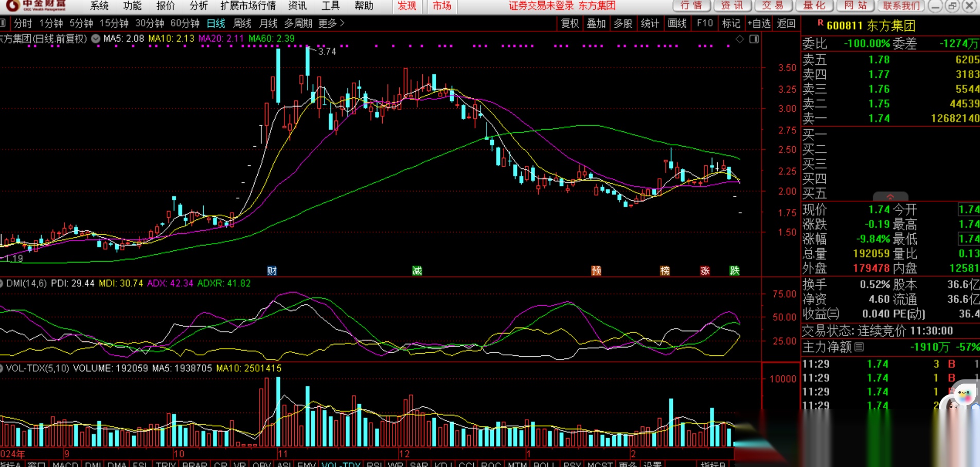This screenshot has height=467, width=980.
Task: Select the 60分钟 period
Action: (x=185, y=23)
